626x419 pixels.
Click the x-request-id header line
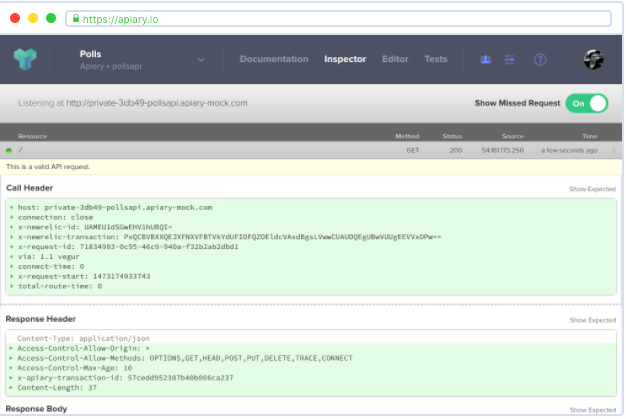point(128,247)
